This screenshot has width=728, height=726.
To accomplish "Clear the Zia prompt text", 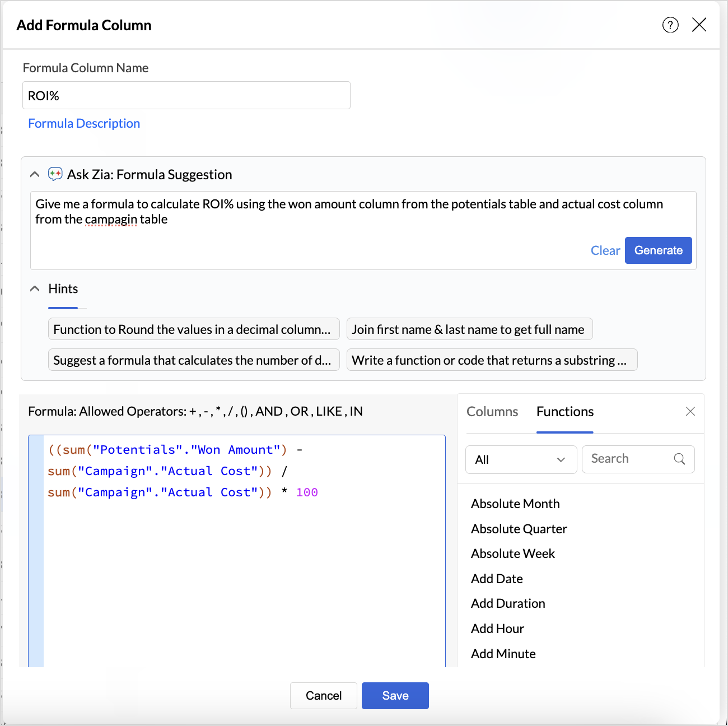I will [x=605, y=250].
